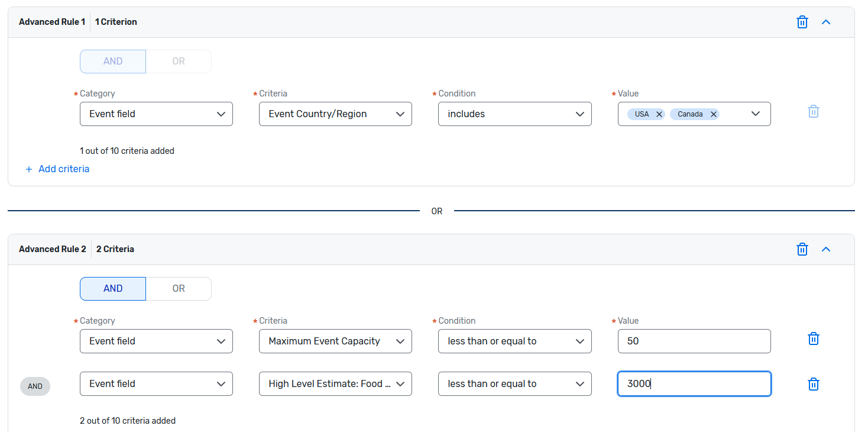
Task: Click the Value field containing 50
Action: pyautogui.click(x=694, y=341)
